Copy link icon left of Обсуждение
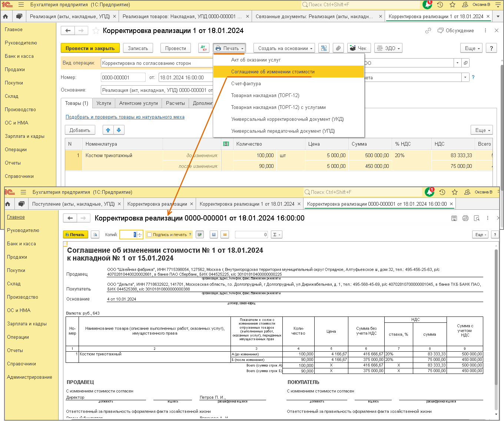The image size is (504, 421). pyautogui.click(x=428, y=30)
